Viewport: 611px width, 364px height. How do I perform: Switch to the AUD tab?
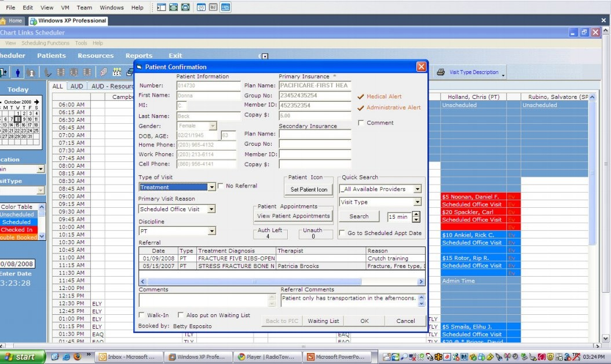pyautogui.click(x=77, y=86)
